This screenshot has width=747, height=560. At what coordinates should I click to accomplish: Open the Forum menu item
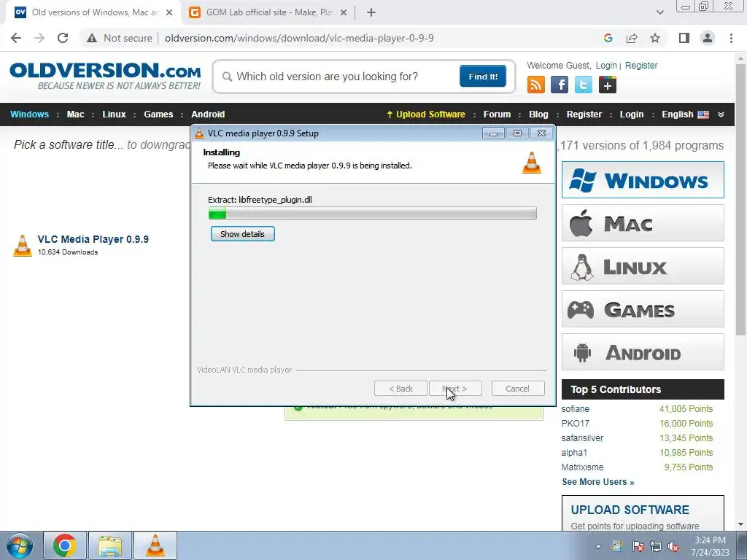tap(497, 114)
